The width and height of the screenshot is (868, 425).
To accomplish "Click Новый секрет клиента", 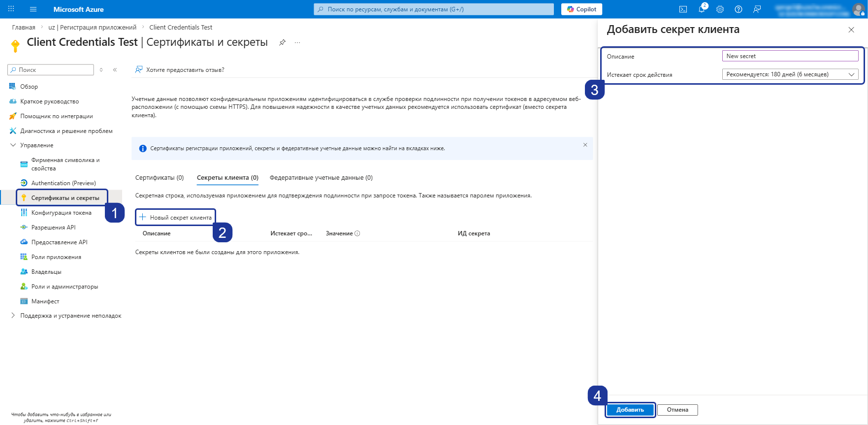I will pos(175,217).
